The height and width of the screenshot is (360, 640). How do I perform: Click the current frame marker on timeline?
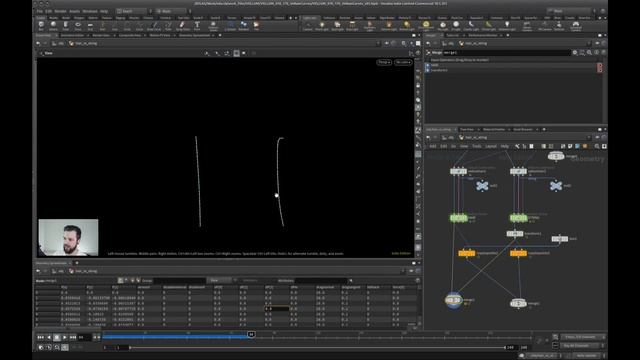251,335
